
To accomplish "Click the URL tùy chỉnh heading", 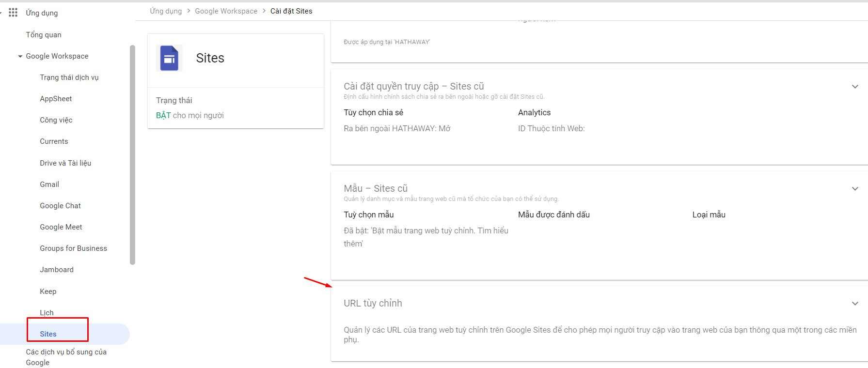I will point(373,303).
